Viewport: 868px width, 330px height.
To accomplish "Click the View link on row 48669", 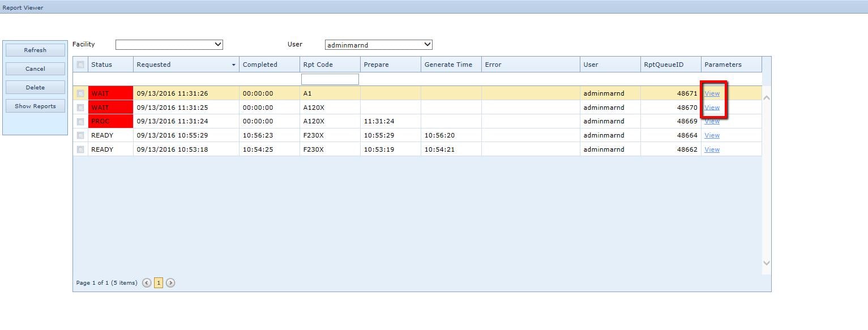I will point(712,121).
